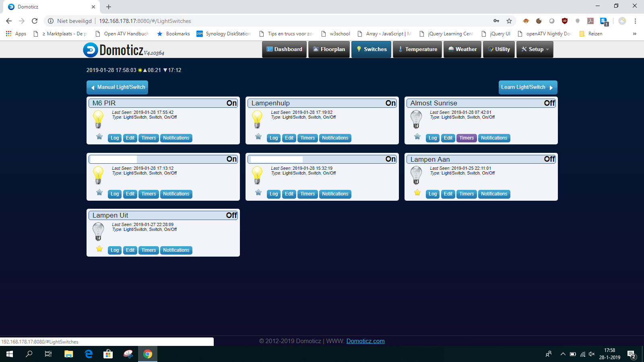644x362 pixels.
Task: Launch Microsoft Edge from taskbar
Action: point(89,354)
